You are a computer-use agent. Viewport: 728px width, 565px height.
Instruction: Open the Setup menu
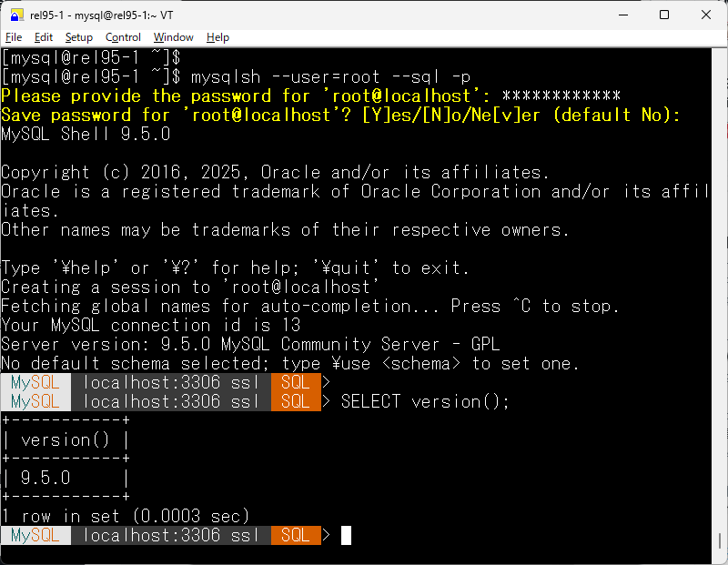point(79,37)
